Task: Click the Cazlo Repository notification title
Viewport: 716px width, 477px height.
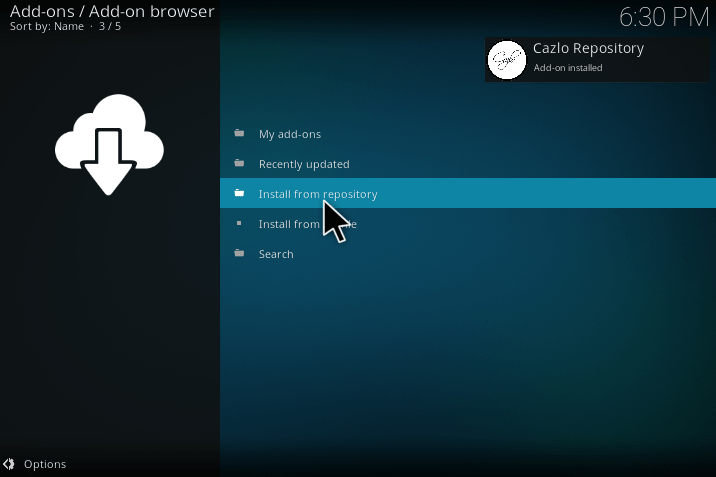Action: (588, 48)
